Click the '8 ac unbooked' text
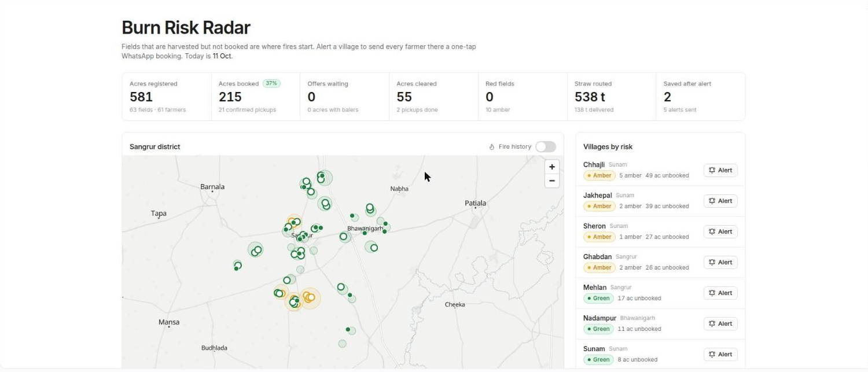The image size is (868, 372). pyautogui.click(x=638, y=359)
